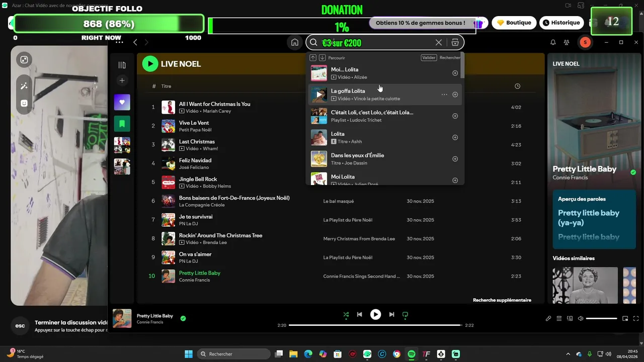Viewport: 644px width, 362px height.
Task: Open Boutique button in Azar
Action: click(514, 23)
